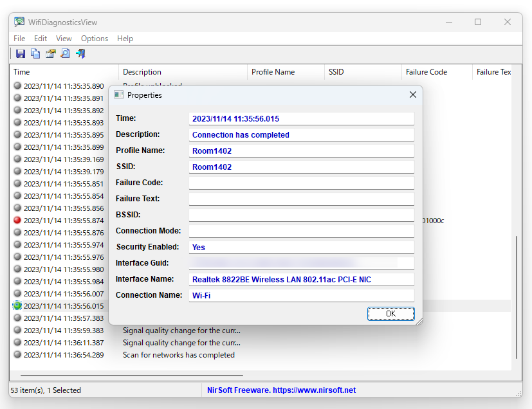Viewport: 532px width, 409px height.
Task: Select row 2023/11/14 11:35:39.179
Action: [64, 172]
